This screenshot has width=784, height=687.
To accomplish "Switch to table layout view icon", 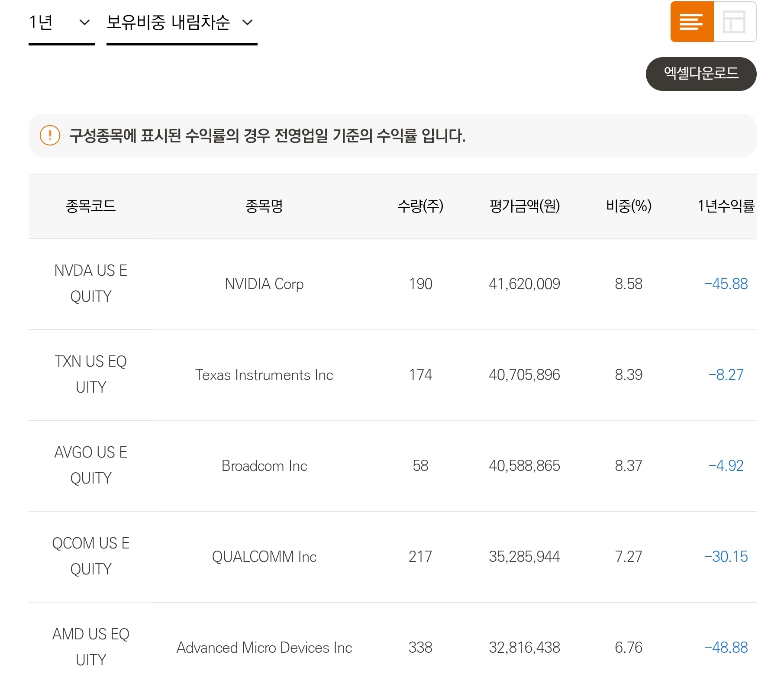I will click(x=735, y=22).
